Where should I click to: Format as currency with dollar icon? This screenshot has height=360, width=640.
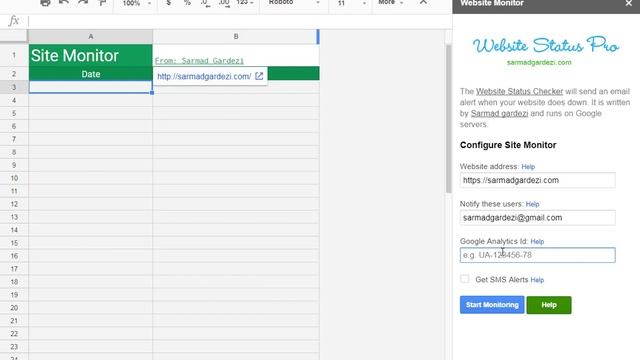pos(169,3)
